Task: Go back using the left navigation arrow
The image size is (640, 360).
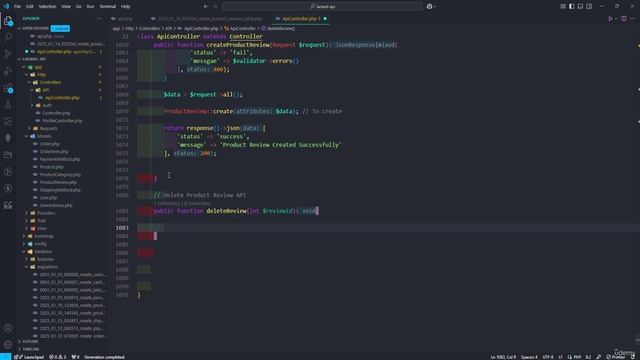Action: 206,7
